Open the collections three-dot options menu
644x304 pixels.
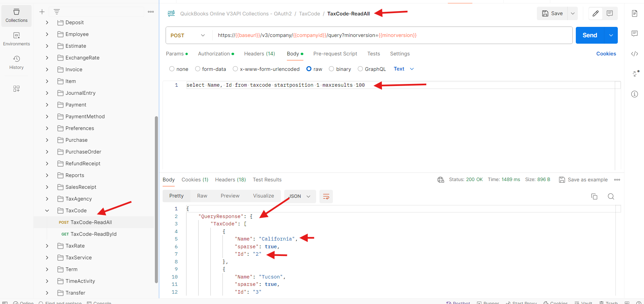(x=151, y=12)
